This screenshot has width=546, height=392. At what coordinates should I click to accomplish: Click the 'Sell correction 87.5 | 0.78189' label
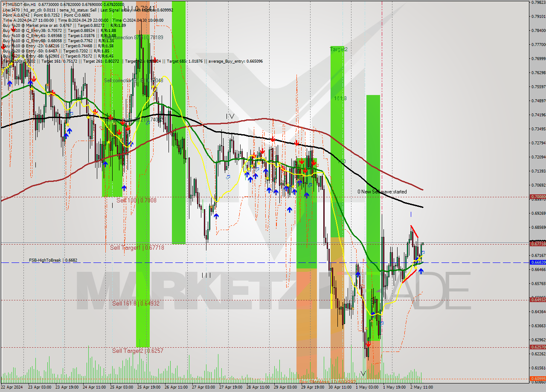point(134,37)
